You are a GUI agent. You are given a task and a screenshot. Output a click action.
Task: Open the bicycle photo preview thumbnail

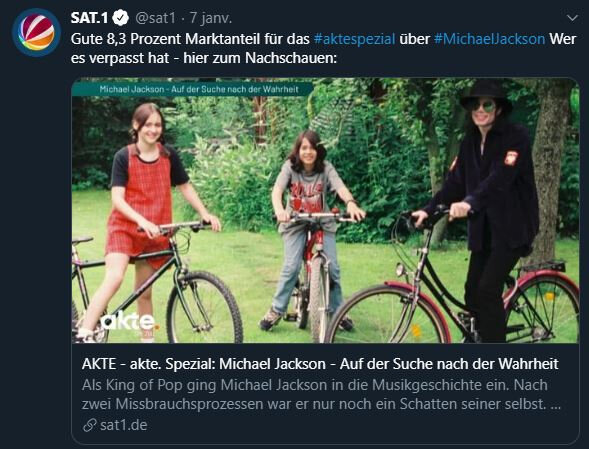pyautogui.click(x=325, y=210)
